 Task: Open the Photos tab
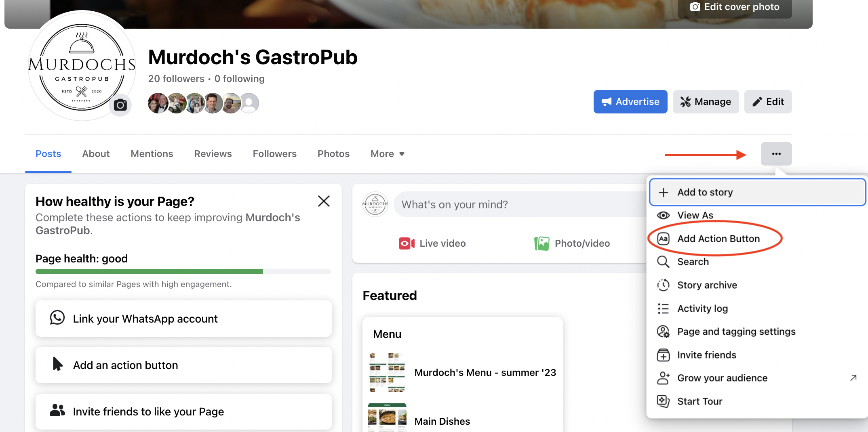pos(333,154)
